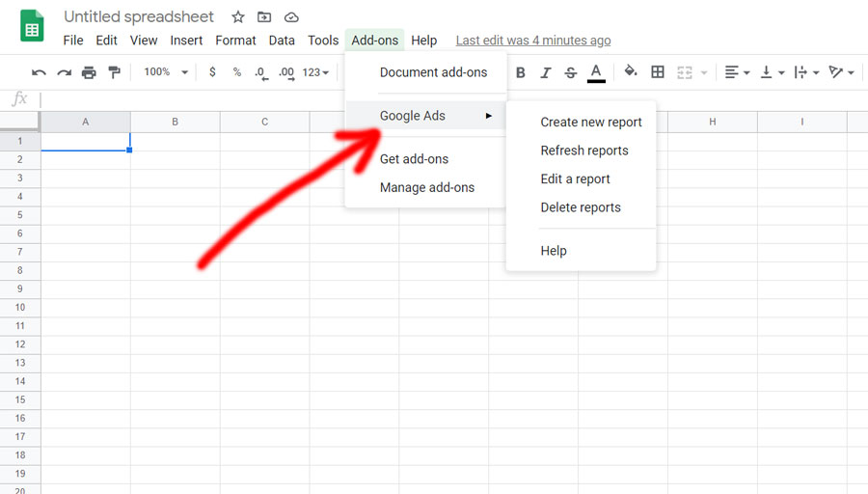This screenshot has width=868, height=494.
Task: Expand the Google Ads submenu
Action: 425,116
